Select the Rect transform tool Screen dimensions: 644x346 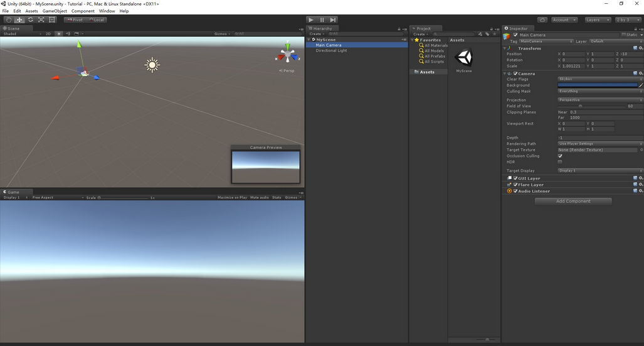52,19
